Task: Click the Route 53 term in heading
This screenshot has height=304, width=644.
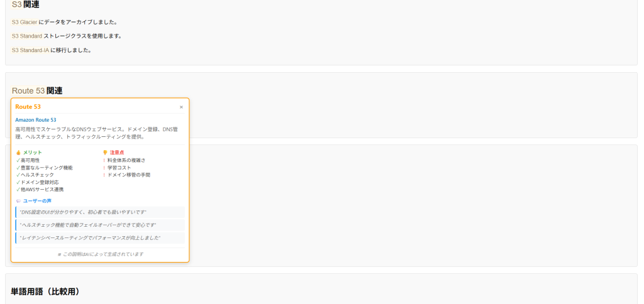Action: click(28, 90)
